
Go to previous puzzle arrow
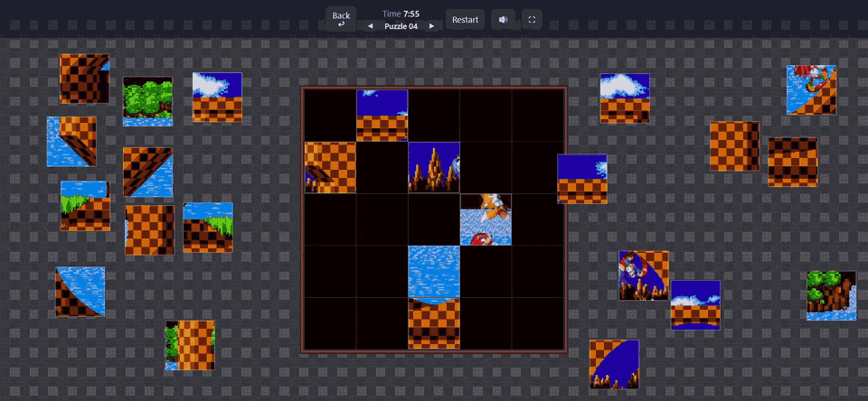pyautogui.click(x=371, y=26)
